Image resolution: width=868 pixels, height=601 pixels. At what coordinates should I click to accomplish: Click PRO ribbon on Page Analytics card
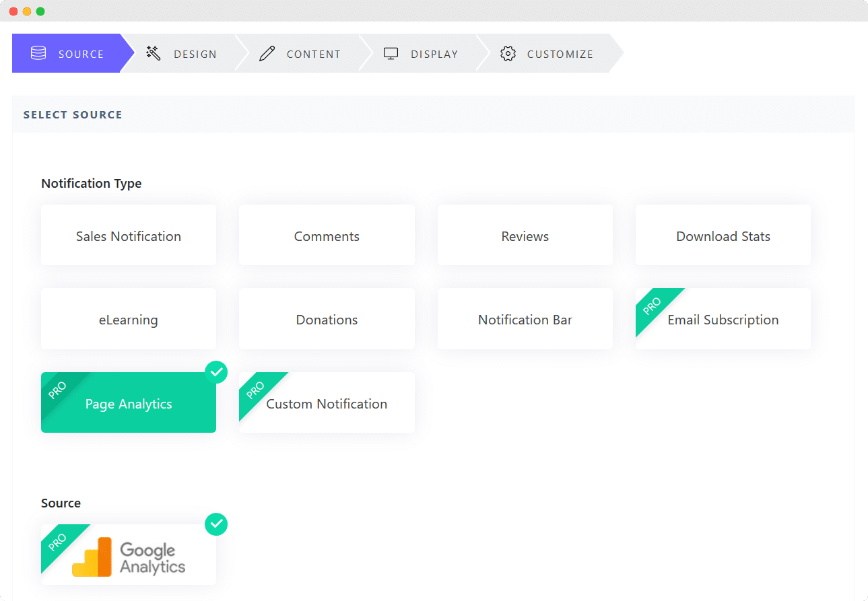(59, 390)
